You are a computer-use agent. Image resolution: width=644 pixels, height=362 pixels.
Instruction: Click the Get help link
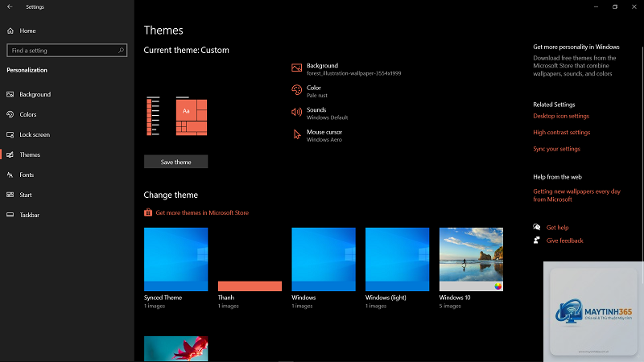tap(557, 228)
